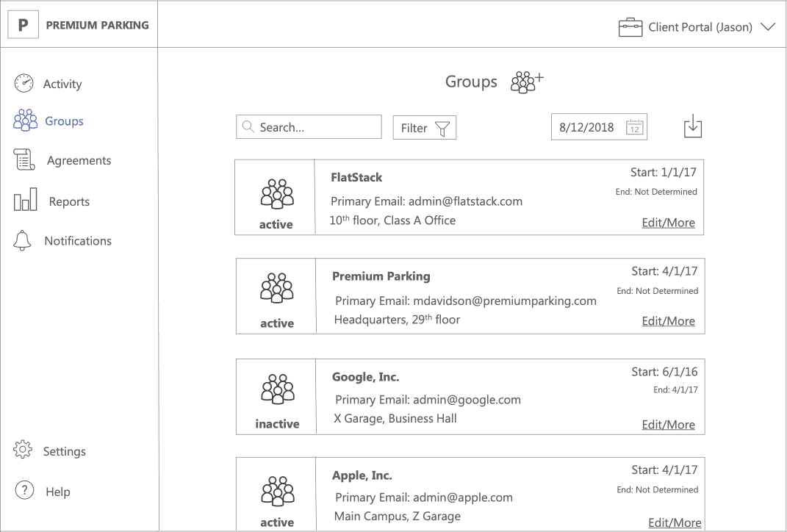Viewport: 787px width, 532px height.
Task: Toggle Apple, Inc. active status badge
Action: [277, 522]
